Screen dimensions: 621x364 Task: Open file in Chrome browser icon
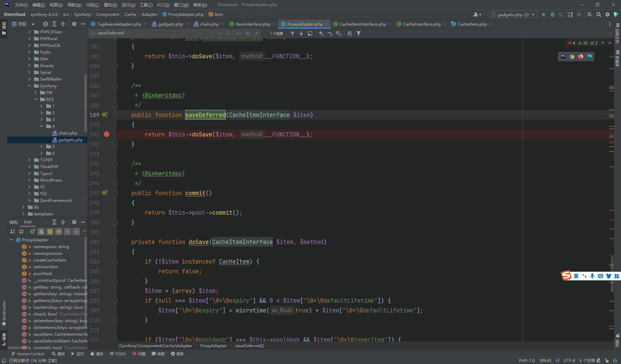tap(572, 57)
